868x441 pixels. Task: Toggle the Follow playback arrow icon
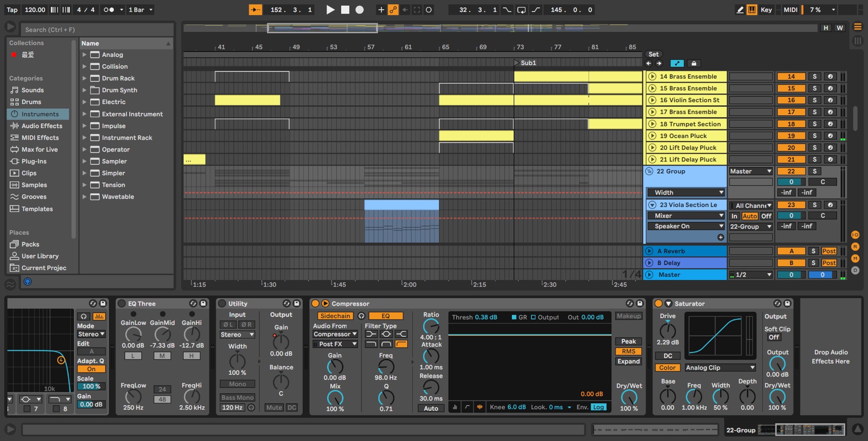(255, 10)
